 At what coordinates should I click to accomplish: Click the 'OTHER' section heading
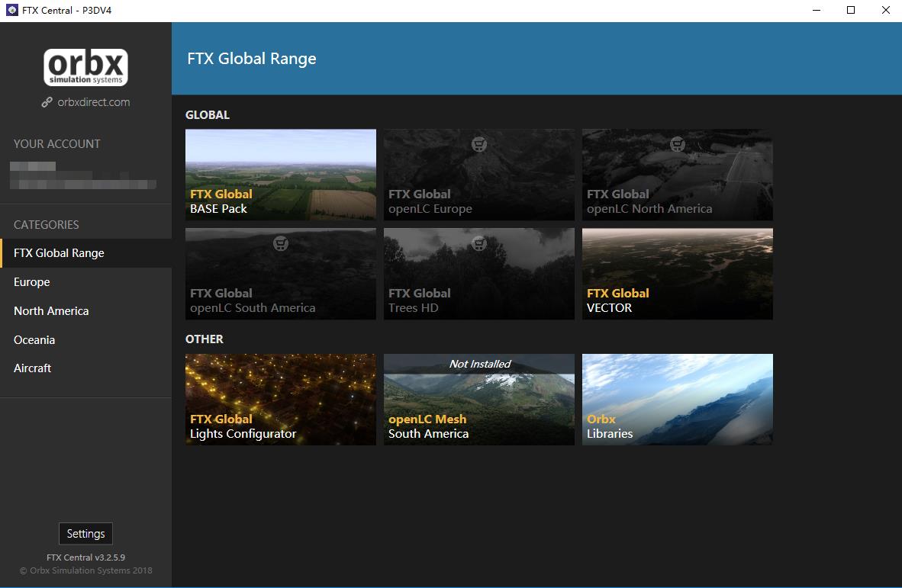point(205,339)
